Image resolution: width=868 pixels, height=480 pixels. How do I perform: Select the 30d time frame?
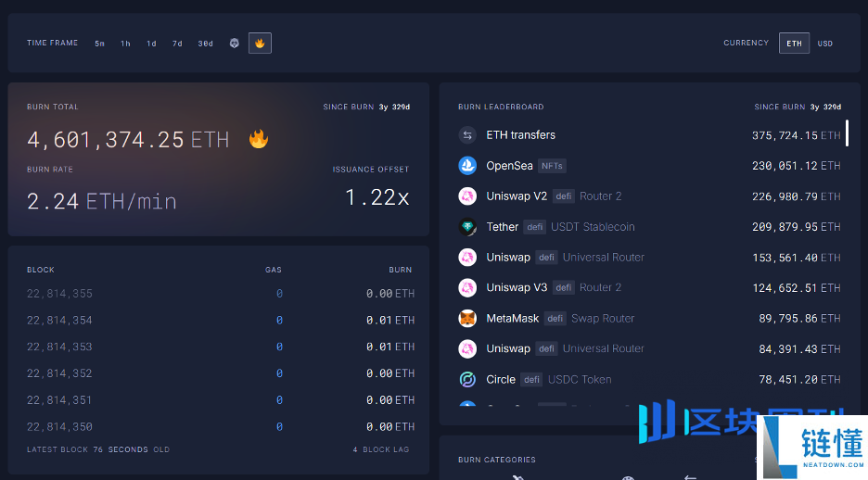[205, 44]
